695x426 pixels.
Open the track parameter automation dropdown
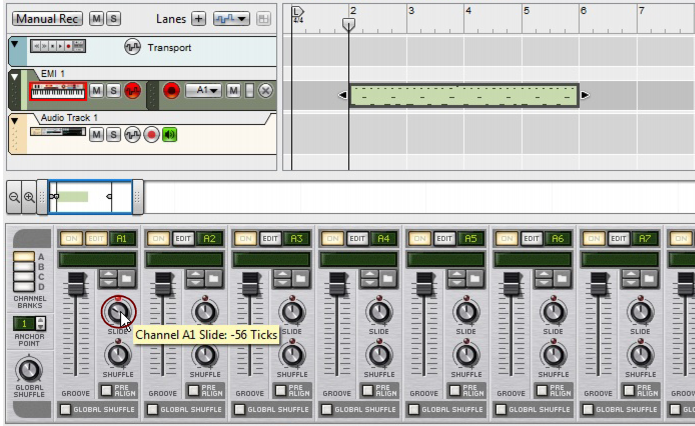tap(231, 19)
